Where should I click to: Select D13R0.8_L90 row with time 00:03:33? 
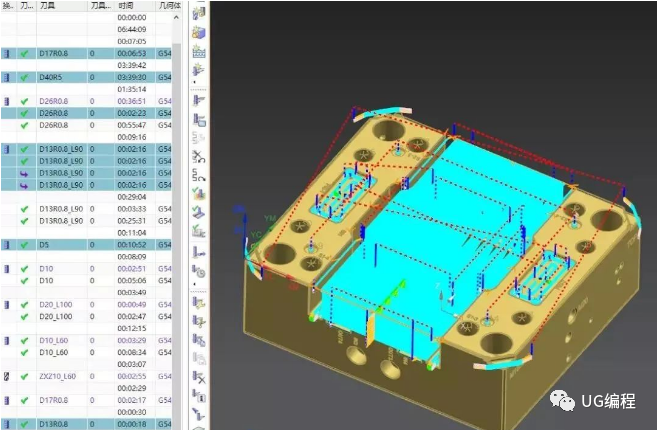click(x=86, y=209)
